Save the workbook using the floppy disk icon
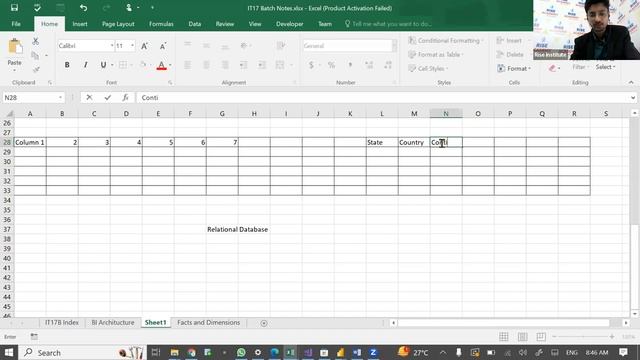640x360 pixels. (x=14, y=8)
